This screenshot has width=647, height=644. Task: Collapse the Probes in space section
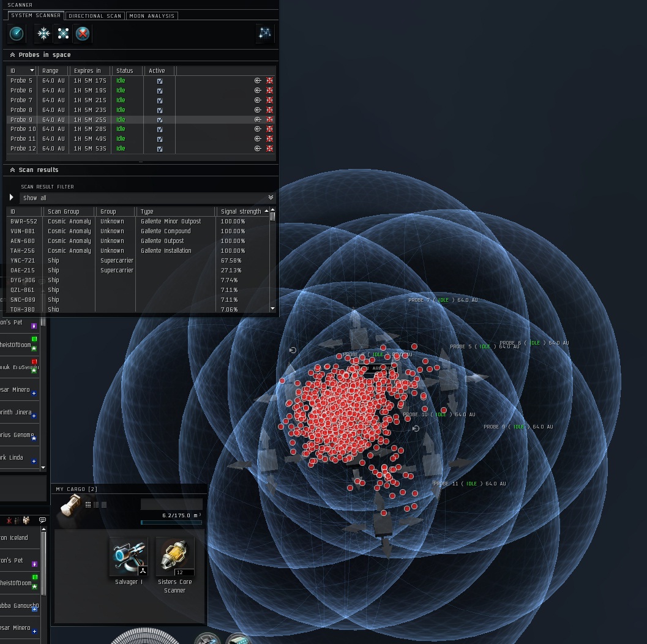click(12, 55)
